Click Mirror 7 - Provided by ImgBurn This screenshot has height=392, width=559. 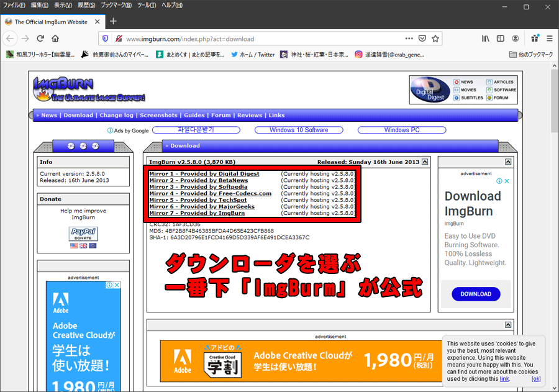(197, 213)
